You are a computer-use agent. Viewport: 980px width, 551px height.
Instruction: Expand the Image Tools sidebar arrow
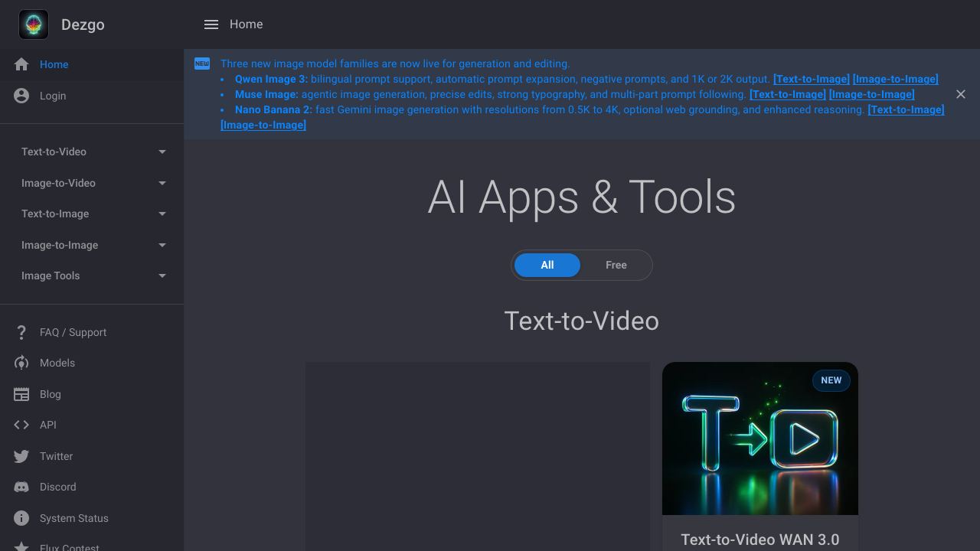[162, 275]
